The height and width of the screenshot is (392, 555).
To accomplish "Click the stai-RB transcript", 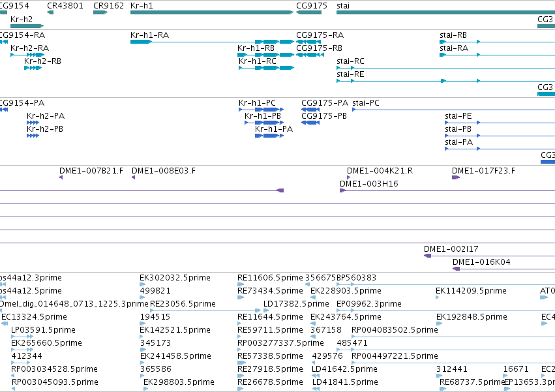I will [497, 42].
